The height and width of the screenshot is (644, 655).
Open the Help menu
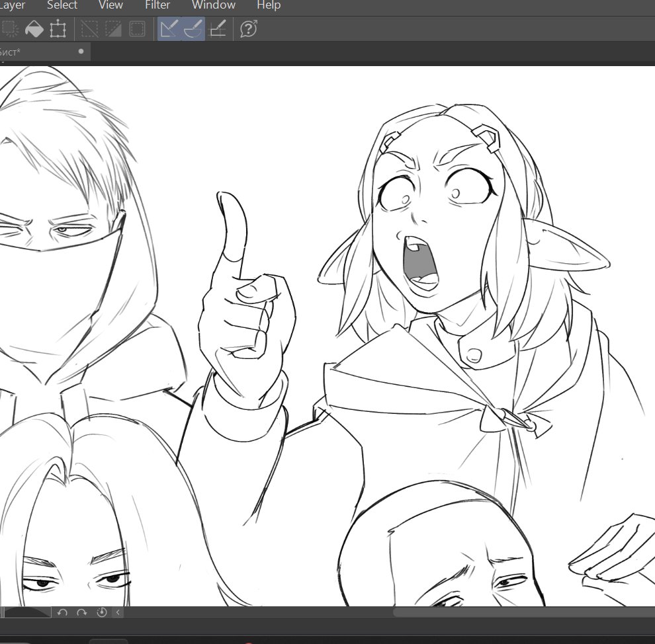click(x=269, y=5)
